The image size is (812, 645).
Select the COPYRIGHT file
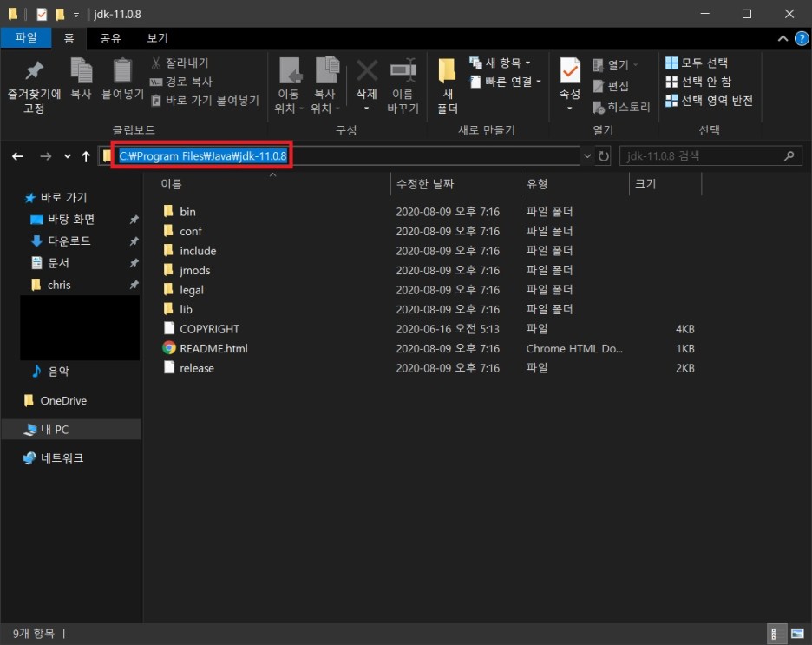[209, 329]
